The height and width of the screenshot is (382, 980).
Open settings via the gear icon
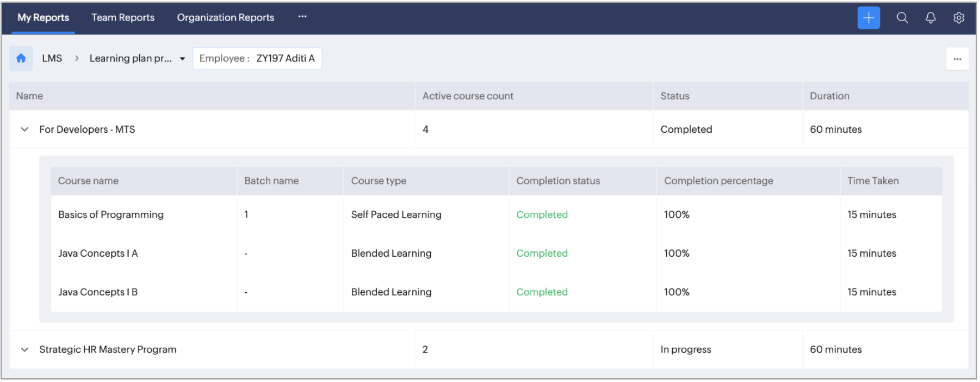click(959, 18)
